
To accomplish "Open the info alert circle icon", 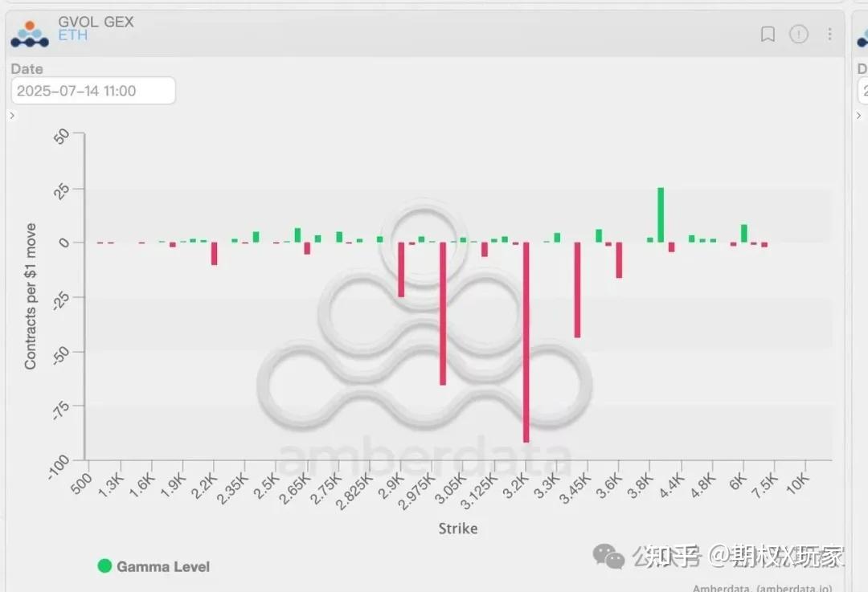I will click(798, 34).
